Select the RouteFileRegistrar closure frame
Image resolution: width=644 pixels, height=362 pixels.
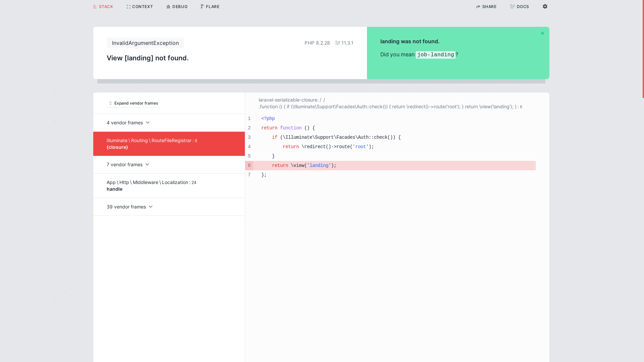point(169,144)
